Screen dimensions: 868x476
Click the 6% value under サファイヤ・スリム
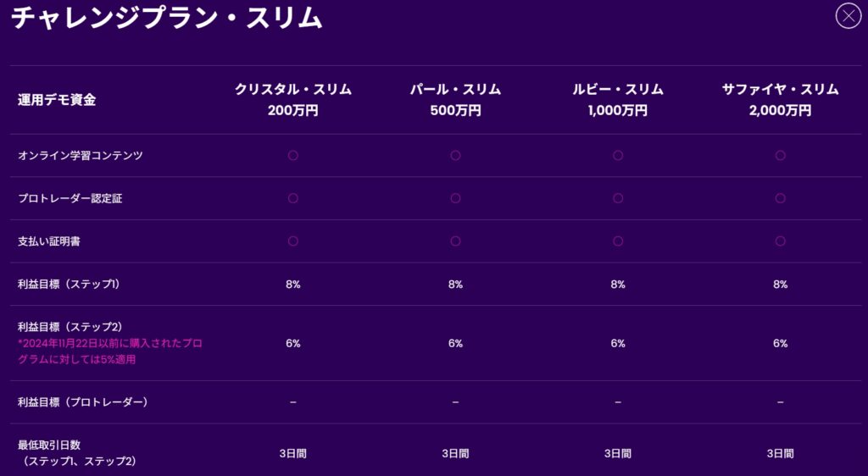pos(780,343)
